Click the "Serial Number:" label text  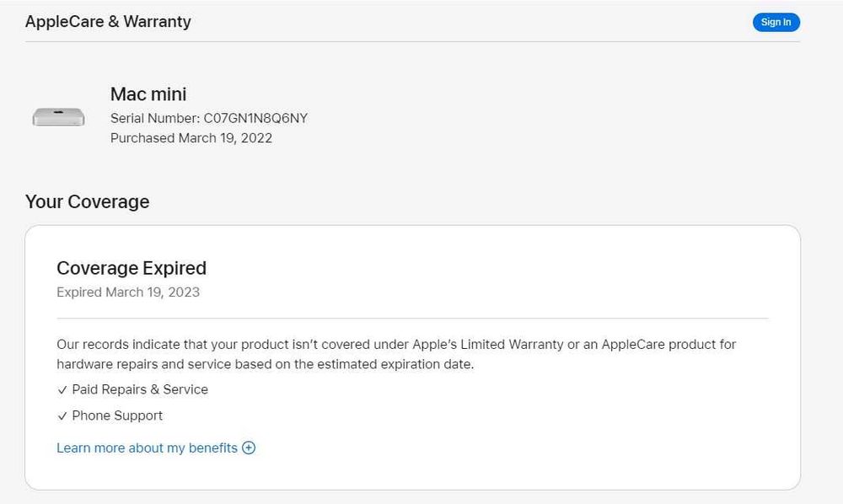click(155, 118)
